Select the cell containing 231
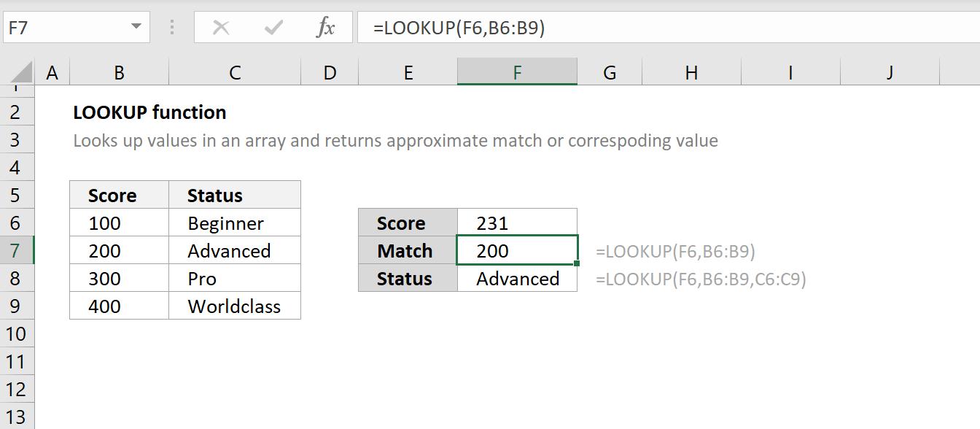 click(x=517, y=222)
